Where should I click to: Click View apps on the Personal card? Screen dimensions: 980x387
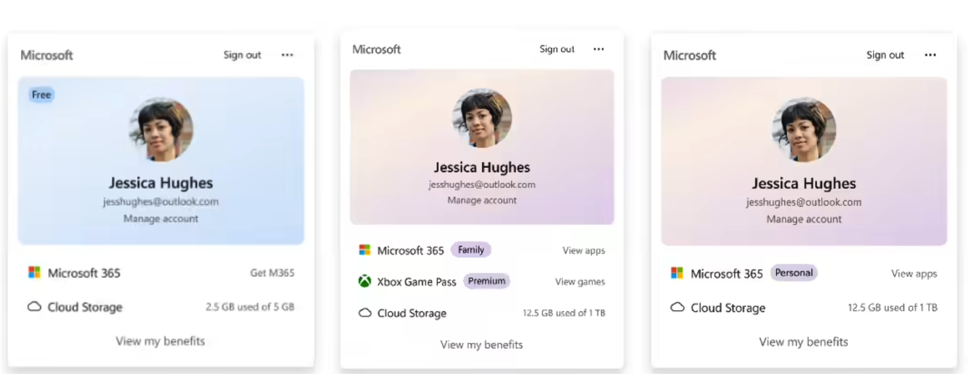click(914, 273)
